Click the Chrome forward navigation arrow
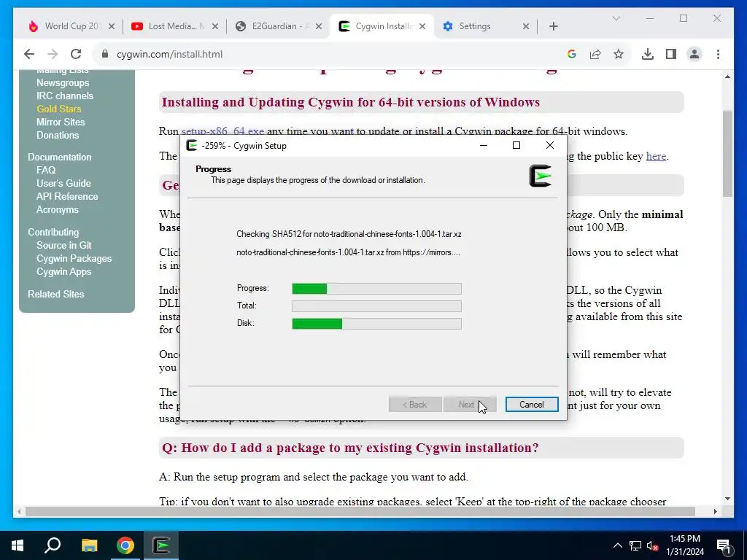The image size is (747, 560). [53, 54]
